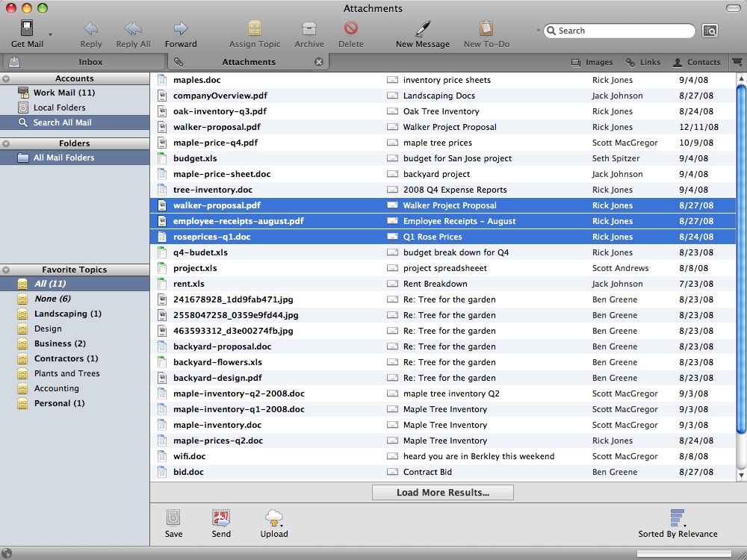
Task: Show the Links filter view
Action: click(642, 63)
